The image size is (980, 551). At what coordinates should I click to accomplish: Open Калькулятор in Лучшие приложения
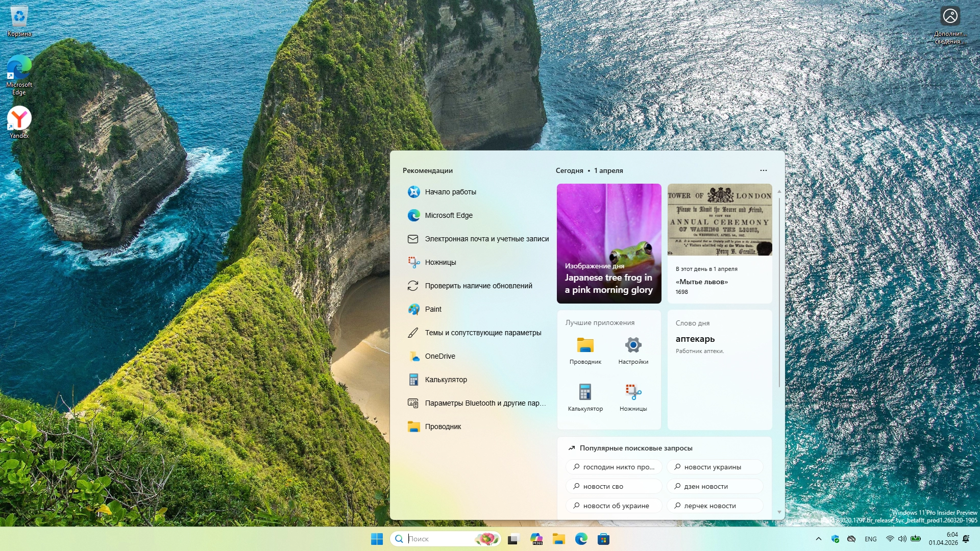[585, 397]
